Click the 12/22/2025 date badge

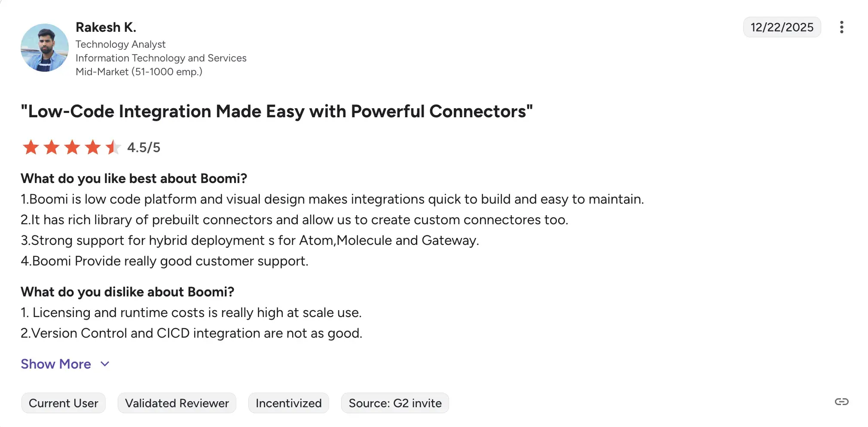[782, 27]
